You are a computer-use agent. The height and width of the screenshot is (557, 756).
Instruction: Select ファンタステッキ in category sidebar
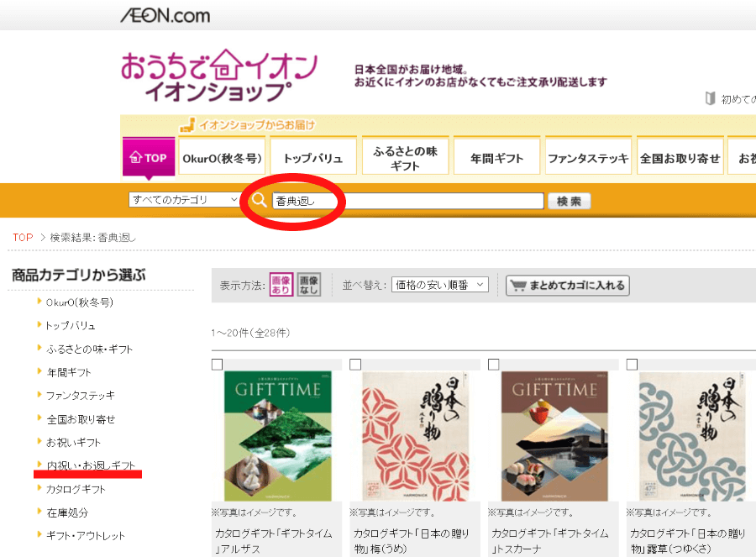coord(81,396)
